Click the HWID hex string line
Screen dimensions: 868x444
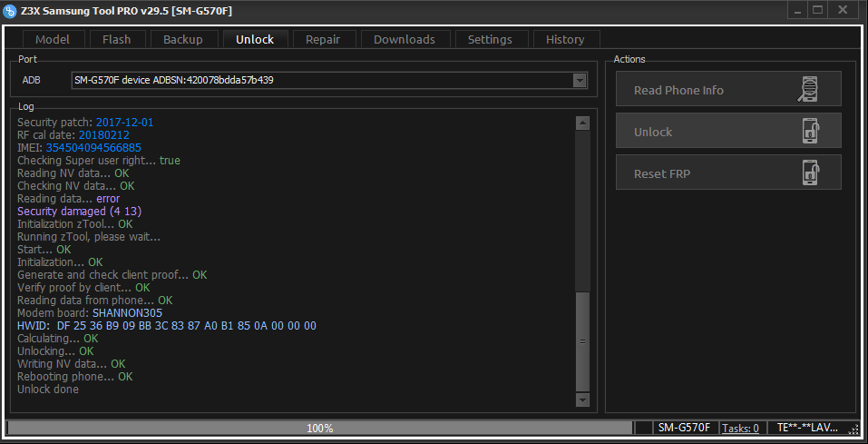pos(167,326)
